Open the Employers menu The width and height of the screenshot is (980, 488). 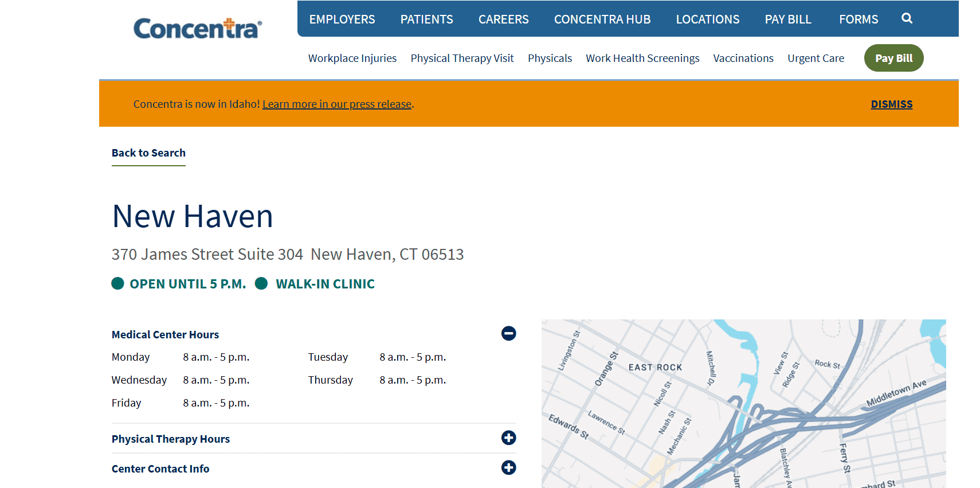(342, 19)
